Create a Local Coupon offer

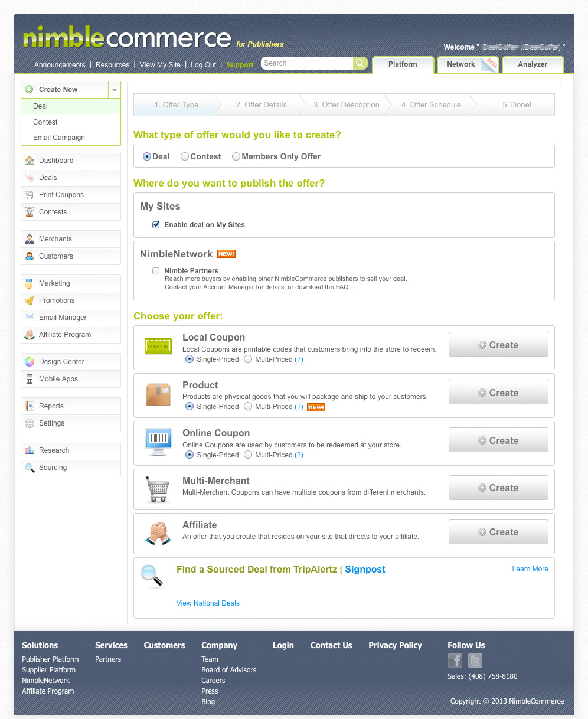click(498, 345)
